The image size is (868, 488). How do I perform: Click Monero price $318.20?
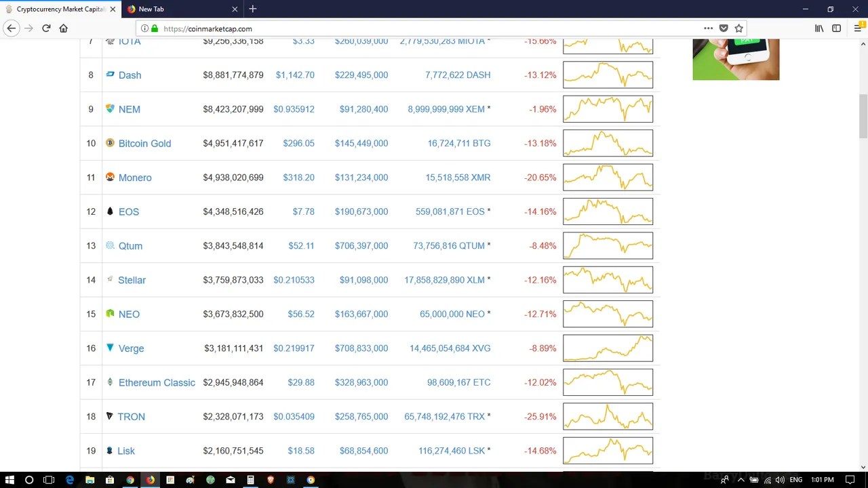click(x=298, y=178)
